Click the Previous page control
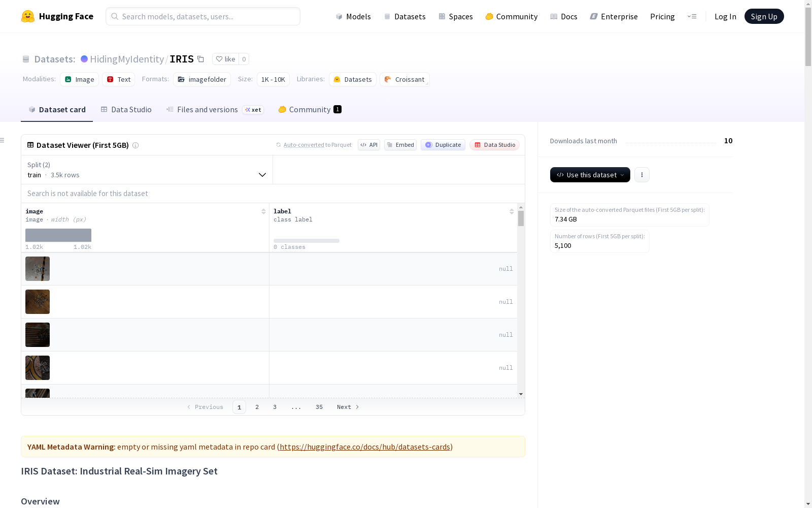 pyautogui.click(x=205, y=407)
